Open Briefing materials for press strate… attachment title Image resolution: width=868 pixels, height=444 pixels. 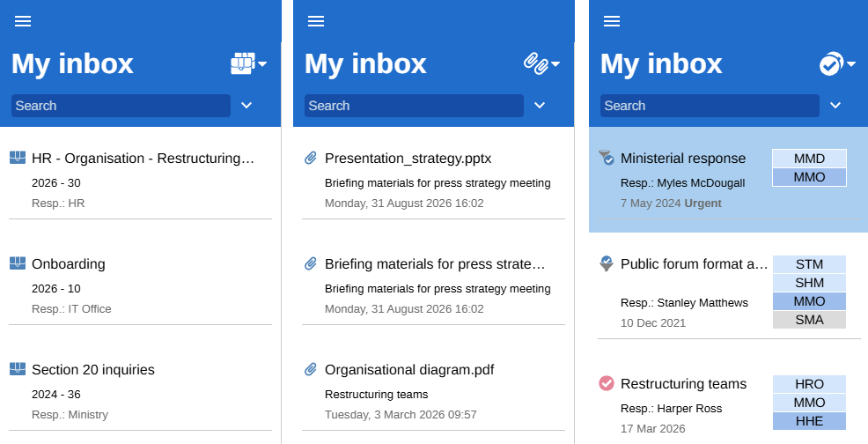click(x=435, y=264)
